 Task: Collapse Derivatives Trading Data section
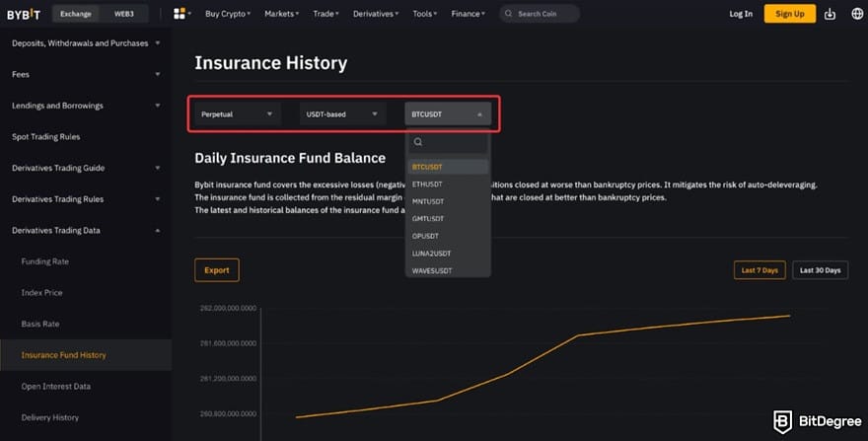pos(86,231)
